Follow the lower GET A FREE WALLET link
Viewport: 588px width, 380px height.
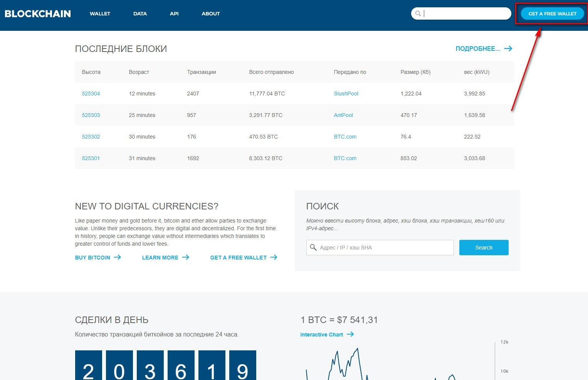click(x=238, y=258)
